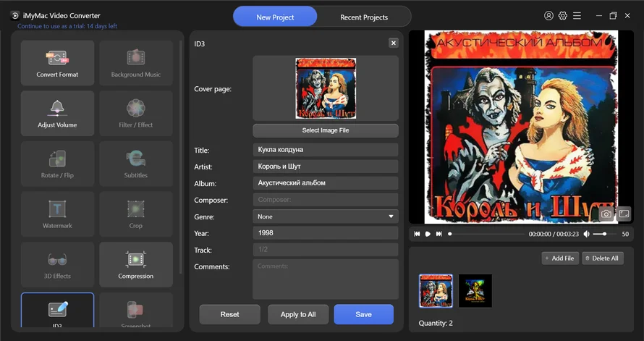Select the Adjust Volume tool

pos(57,114)
